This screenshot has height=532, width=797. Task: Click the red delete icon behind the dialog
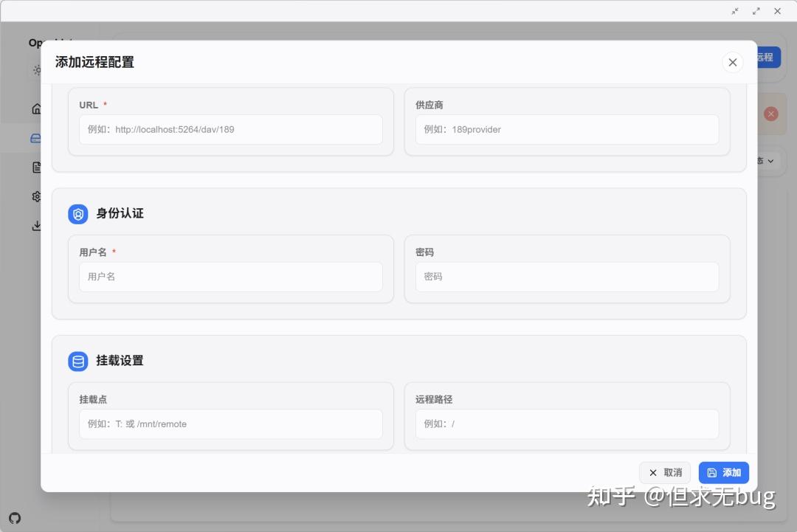coord(770,114)
